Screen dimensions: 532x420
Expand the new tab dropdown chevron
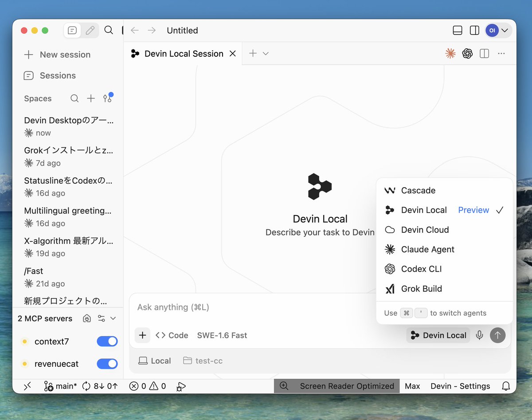point(266,54)
